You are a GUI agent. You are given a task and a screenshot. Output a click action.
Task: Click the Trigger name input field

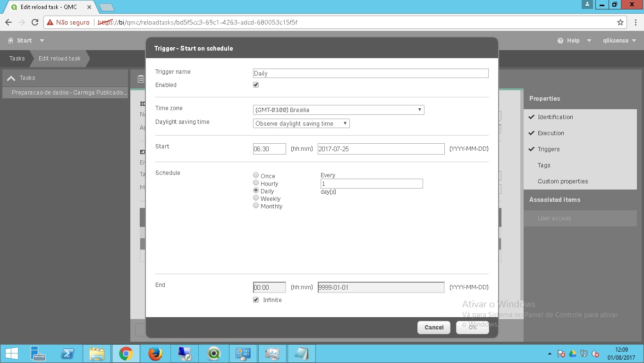point(371,73)
